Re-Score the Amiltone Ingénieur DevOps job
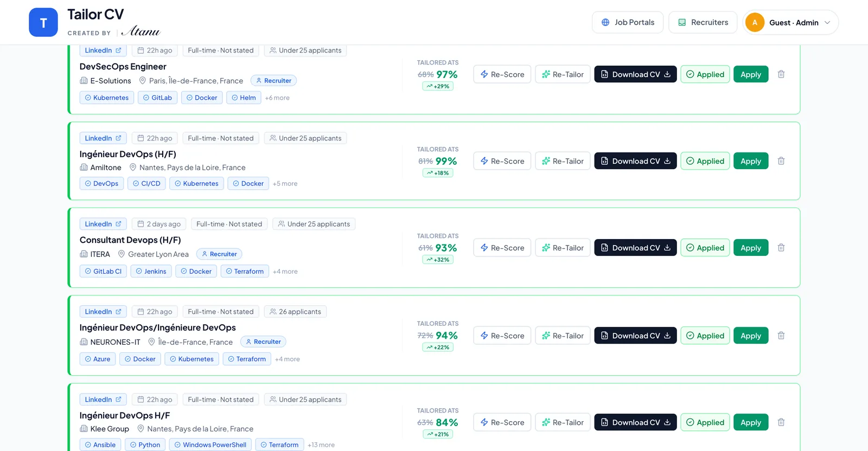 (502, 161)
